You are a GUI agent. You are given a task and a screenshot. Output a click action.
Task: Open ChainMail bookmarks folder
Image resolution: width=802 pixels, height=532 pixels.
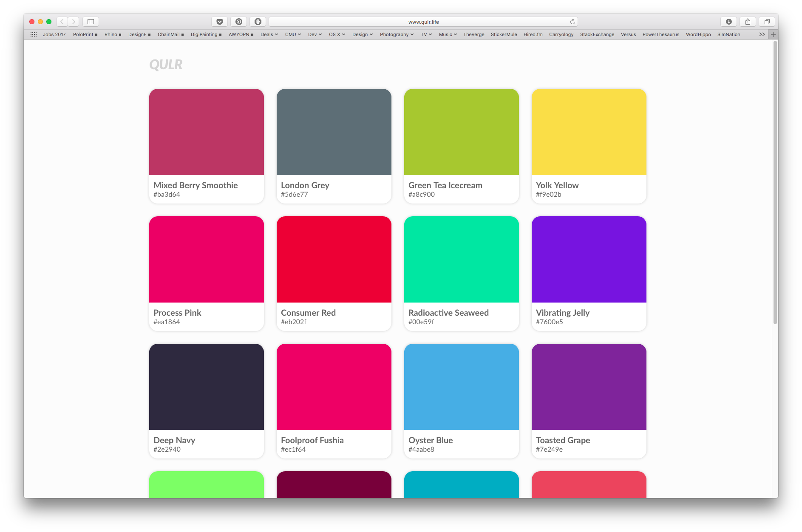pyautogui.click(x=170, y=34)
